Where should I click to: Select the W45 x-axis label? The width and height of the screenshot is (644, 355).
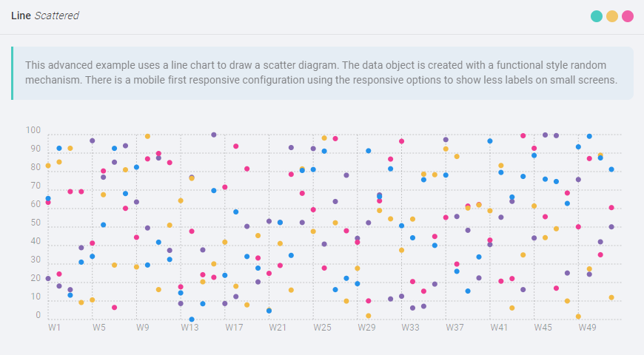pos(543,327)
